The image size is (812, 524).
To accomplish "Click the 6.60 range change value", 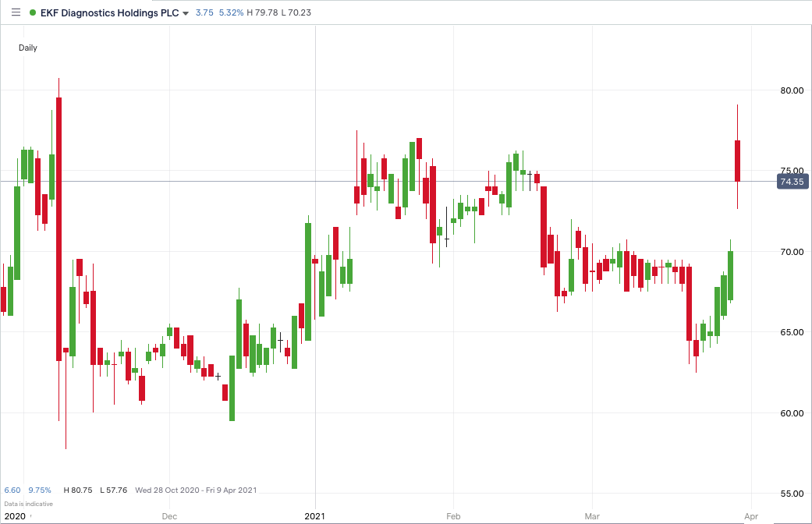I will coord(12,490).
